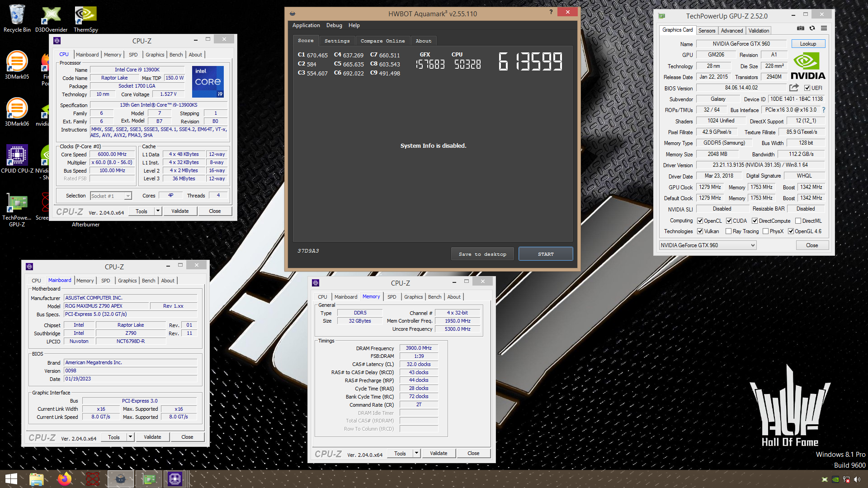
Task: Switch to HWBOT Aquamark taskbar icon
Action: 120,479
